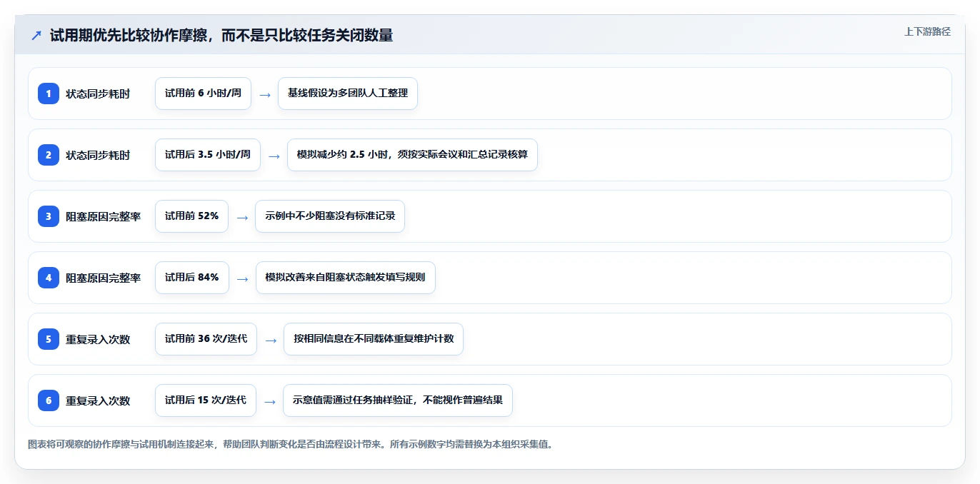The width and height of the screenshot is (980, 484).
Task: Click the 试用前 6 小时/周 pill
Action: click(203, 94)
